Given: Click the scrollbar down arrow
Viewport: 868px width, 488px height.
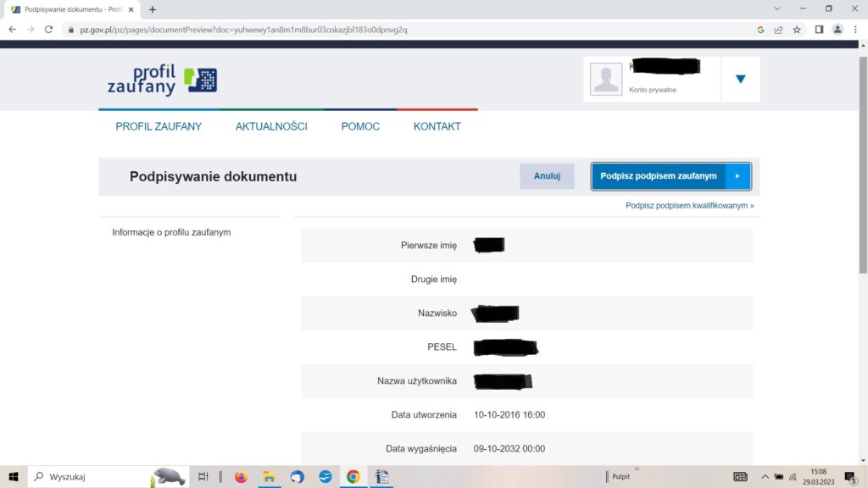Looking at the screenshot, I should click(x=863, y=460).
